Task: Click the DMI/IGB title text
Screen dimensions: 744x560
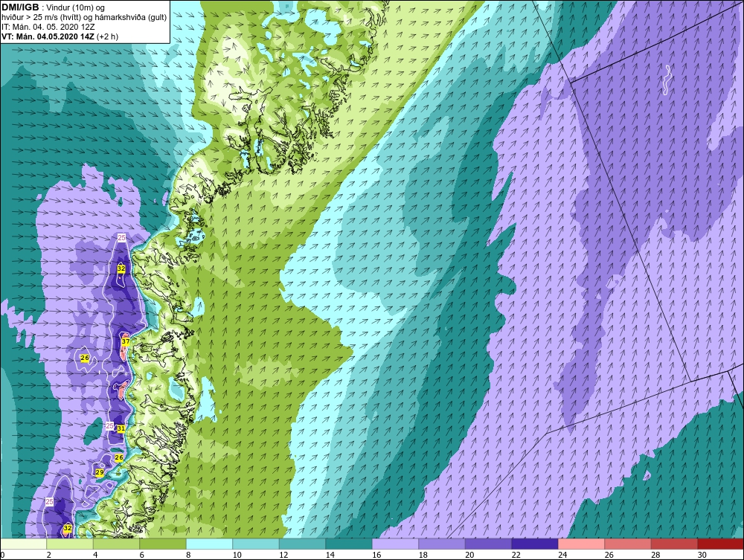Action: pos(20,7)
